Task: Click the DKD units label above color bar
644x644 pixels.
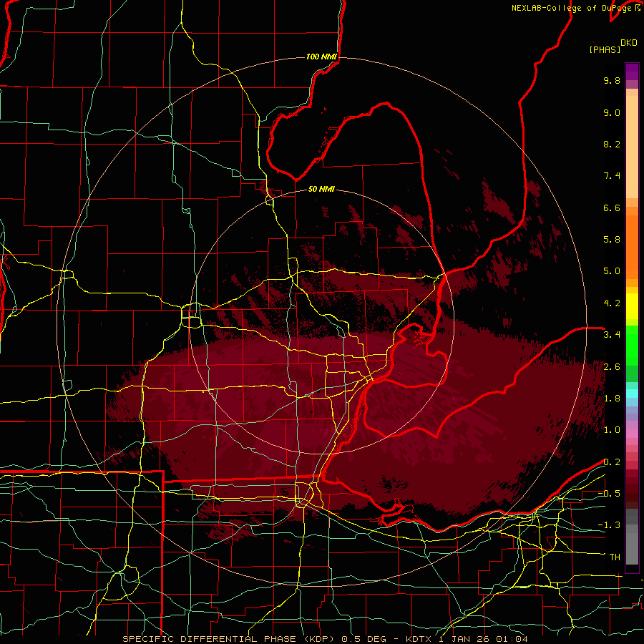Action: pos(628,43)
